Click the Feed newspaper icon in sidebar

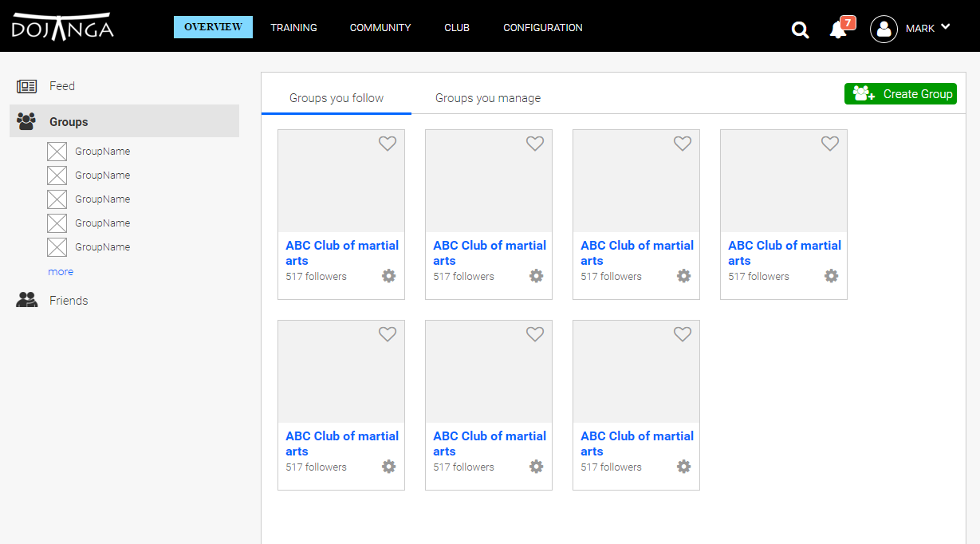pos(27,86)
